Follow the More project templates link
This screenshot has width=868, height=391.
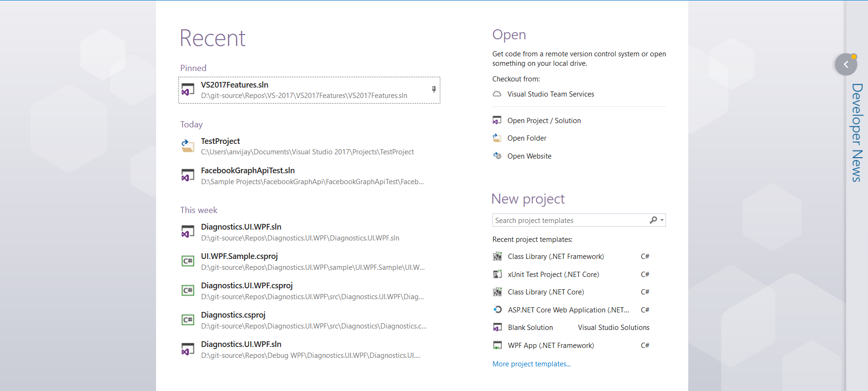(x=531, y=364)
